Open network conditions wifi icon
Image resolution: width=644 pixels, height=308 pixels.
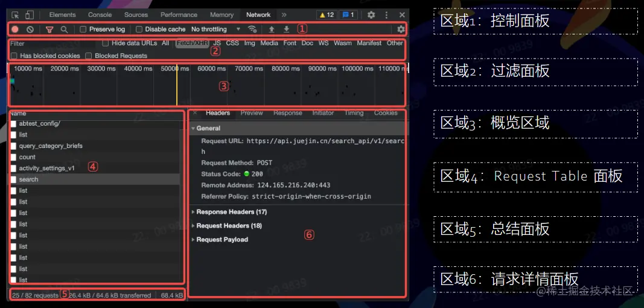click(x=252, y=29)
